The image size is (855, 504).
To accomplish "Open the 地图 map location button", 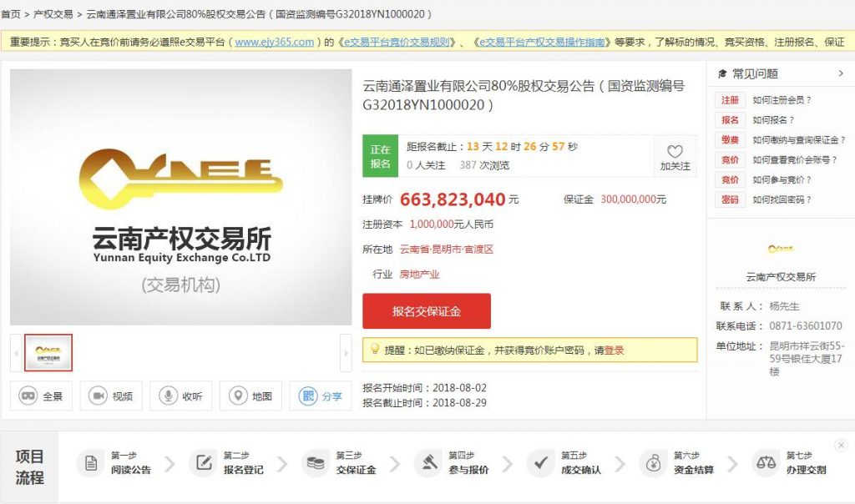I will pos(250,396).
